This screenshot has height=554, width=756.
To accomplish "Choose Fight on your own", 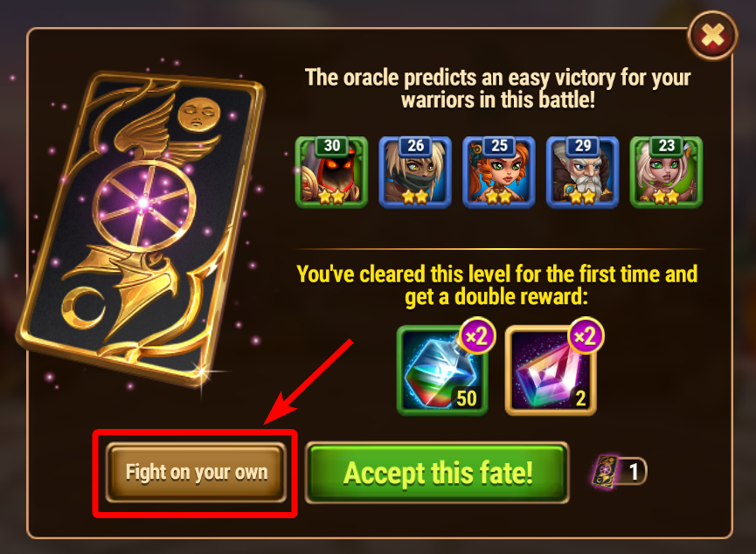I will pos(197,473).
